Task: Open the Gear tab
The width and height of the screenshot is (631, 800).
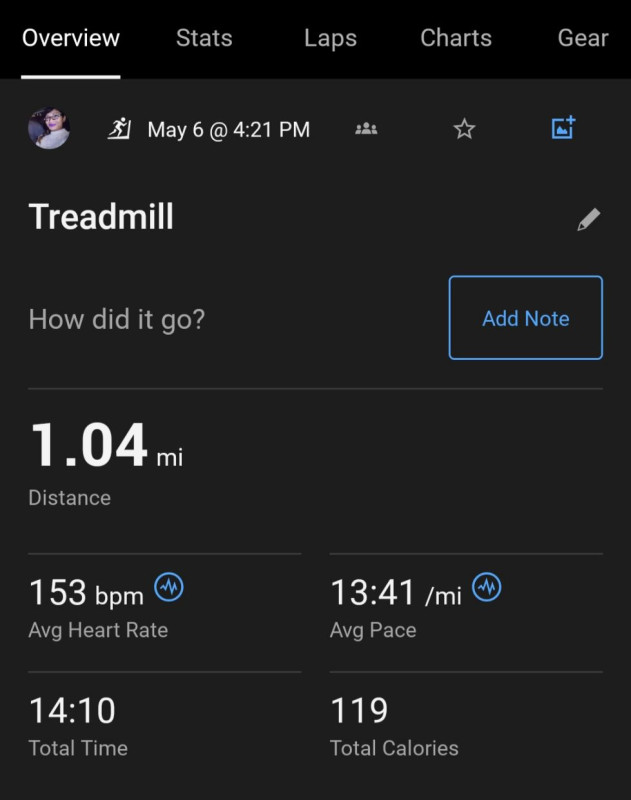Action: [583, 38]
